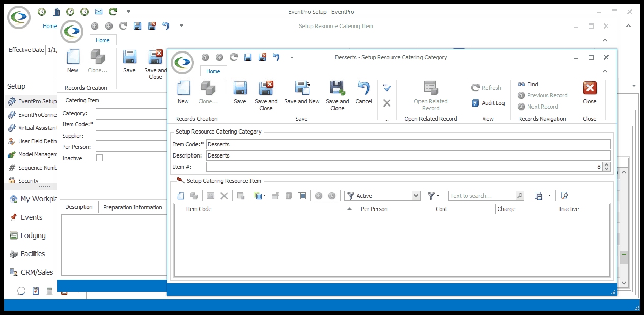Open the dropdown arrow beside the grid save icon
This screenshot has width=644, height=315.
coord(549,196)
